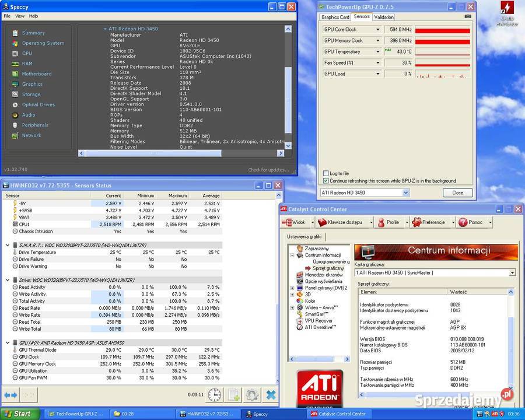Screen dimensions: 525x420
Task: Disable continue refreshing checkbox in GPU-Z
Action: point(325,180)
